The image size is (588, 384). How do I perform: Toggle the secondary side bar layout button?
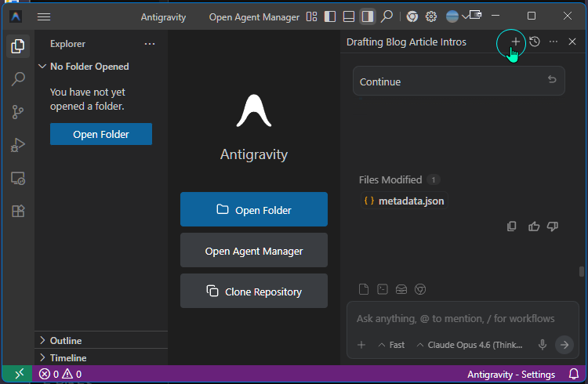367,16
